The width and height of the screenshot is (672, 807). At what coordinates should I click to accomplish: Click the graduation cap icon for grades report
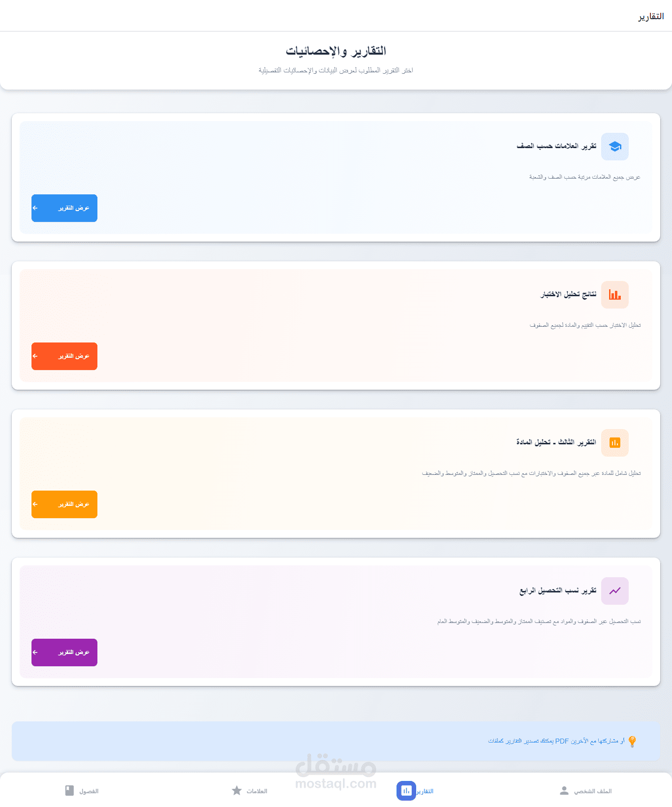(x=615, y=147)
